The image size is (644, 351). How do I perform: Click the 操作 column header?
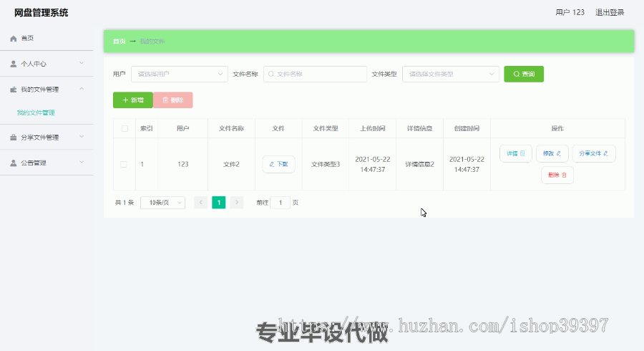point(557,128)
